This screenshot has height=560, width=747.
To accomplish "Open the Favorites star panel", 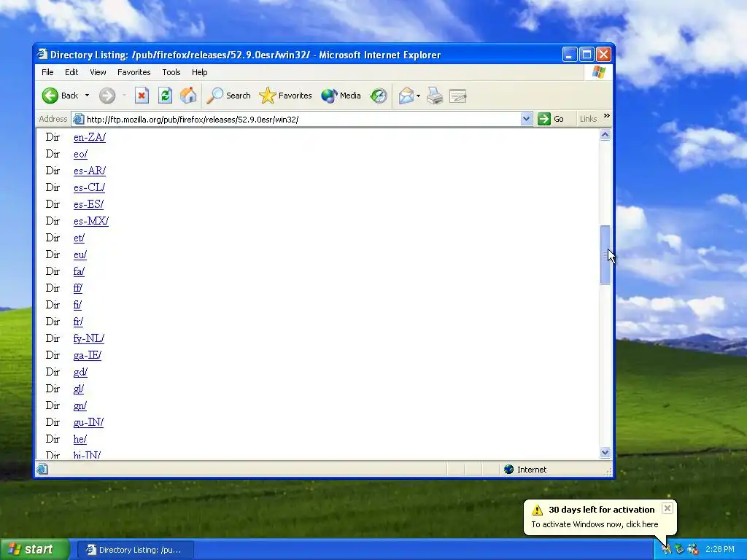I will [285, 96].
